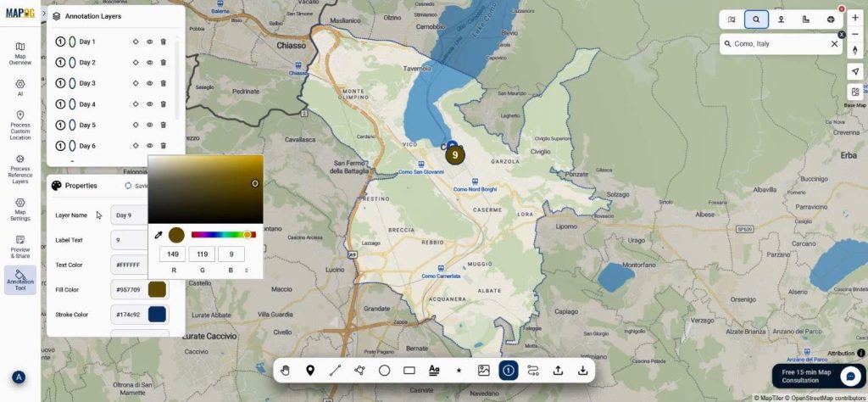Select the text annotation tool

click(434, 371)
